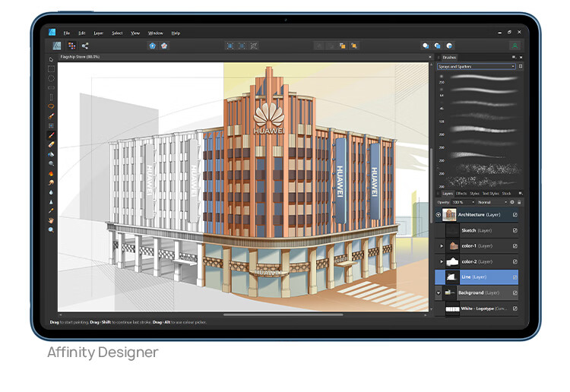Select the Colour Picker eyedropper tool
Screen dimensions: 570x392
click(x=51, y=210)
